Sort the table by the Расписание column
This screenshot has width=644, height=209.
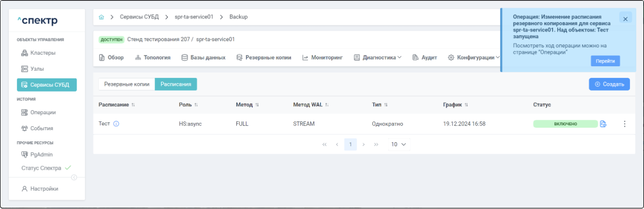[133, 105]
